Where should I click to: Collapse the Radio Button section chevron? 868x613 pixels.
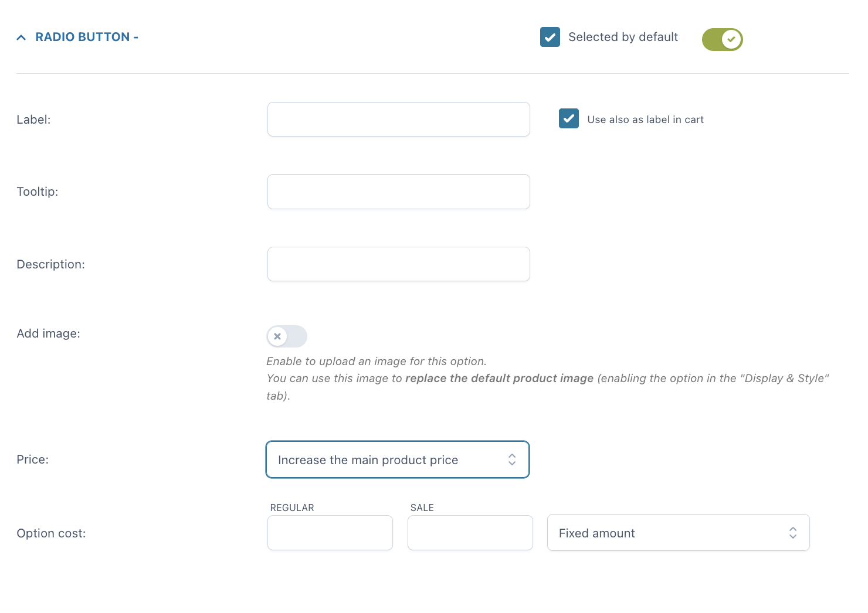point(21,38)
